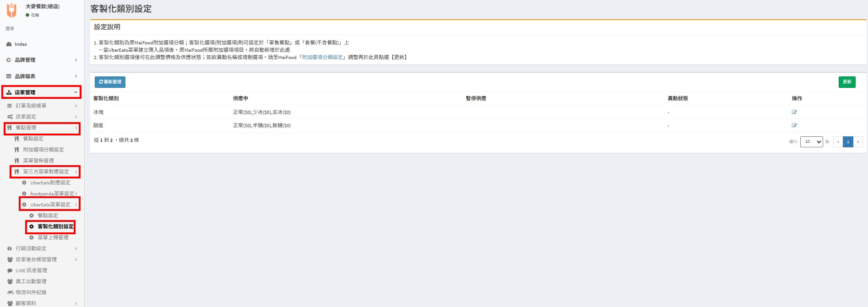Click the 大麥餐飲 logo icon
Viewport: 868px width, 307px height.
12,10
